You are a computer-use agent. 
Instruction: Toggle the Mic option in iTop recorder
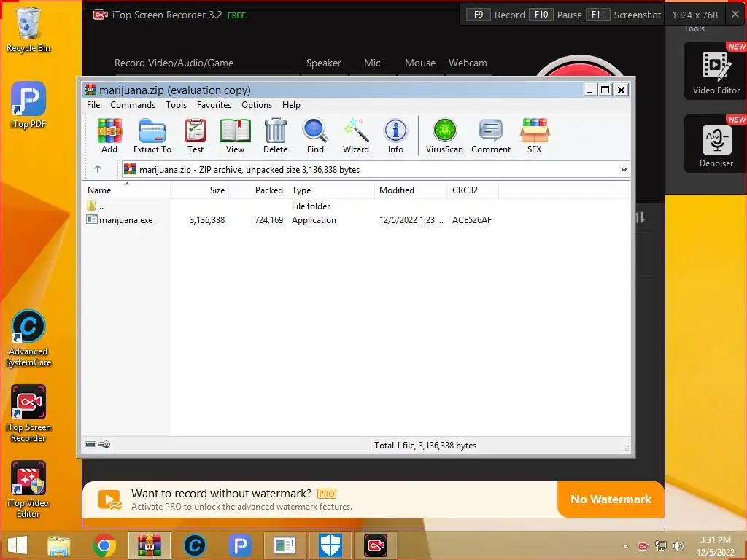tap(372, 63)
